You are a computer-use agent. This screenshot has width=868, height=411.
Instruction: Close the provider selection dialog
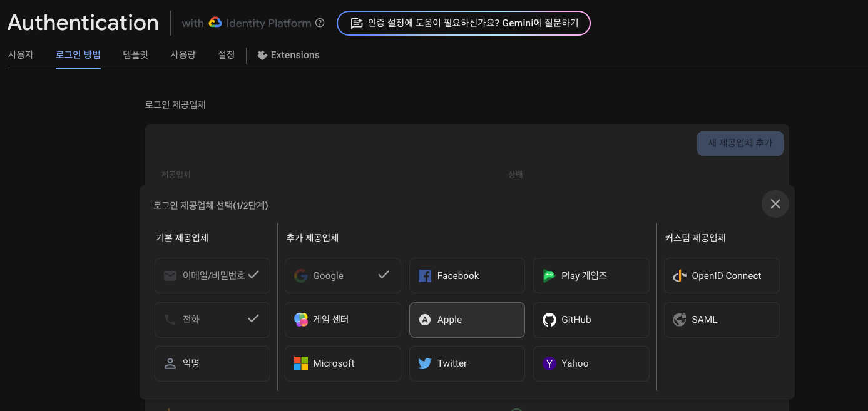click(x=775, y=204)
